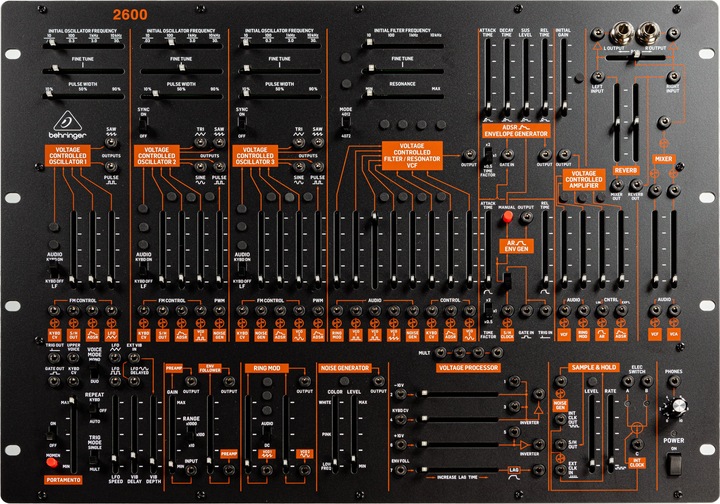
Task: Click the Envelope Follower OUTPUT jack
Action: (x=229, y=381)
